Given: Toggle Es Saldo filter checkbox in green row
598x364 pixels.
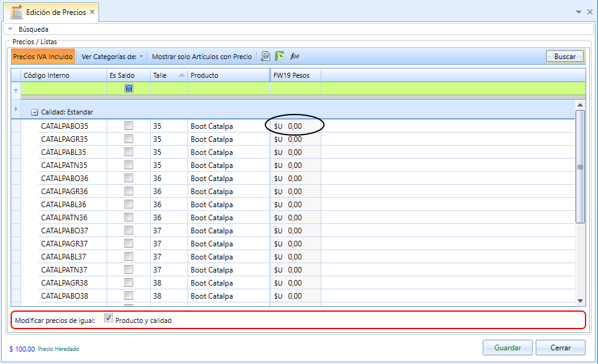Looking at the screenshot, I should point(129,88).
